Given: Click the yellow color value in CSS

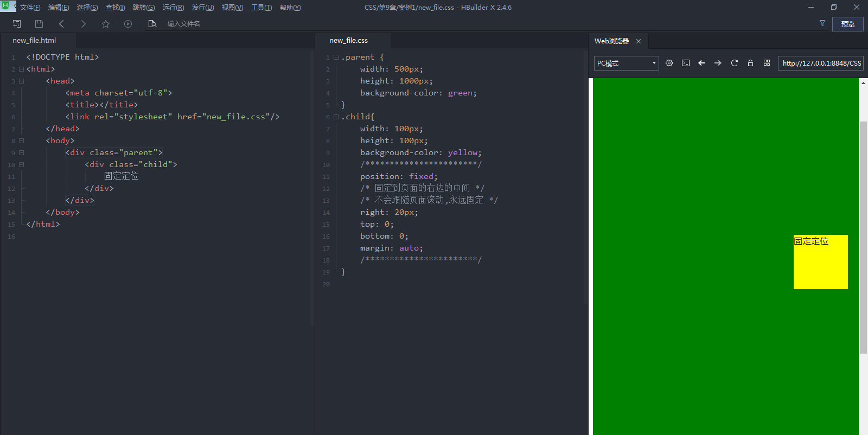Looking at the screenshot, I should pos(463,153).
